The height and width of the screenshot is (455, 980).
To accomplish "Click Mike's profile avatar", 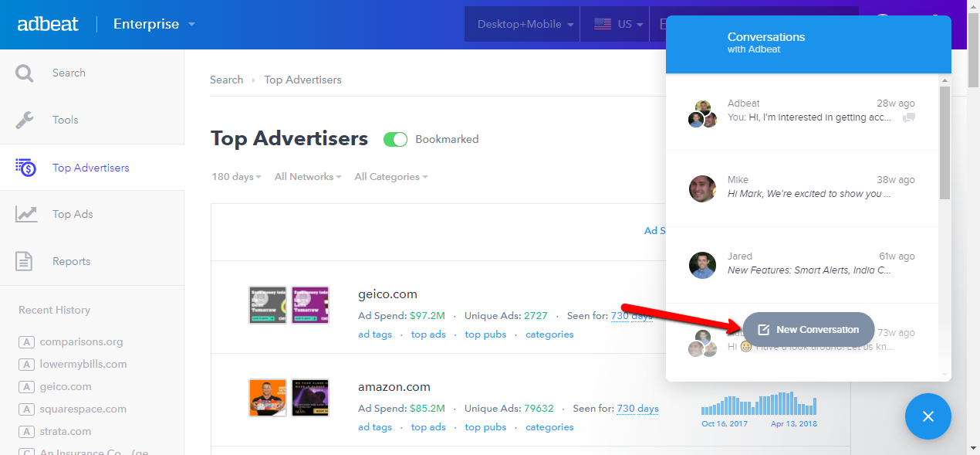I will (x=702, y=188).
